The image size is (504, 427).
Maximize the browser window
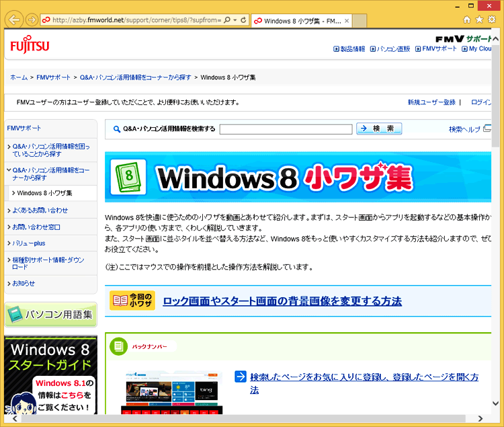(x=471, y=6)
